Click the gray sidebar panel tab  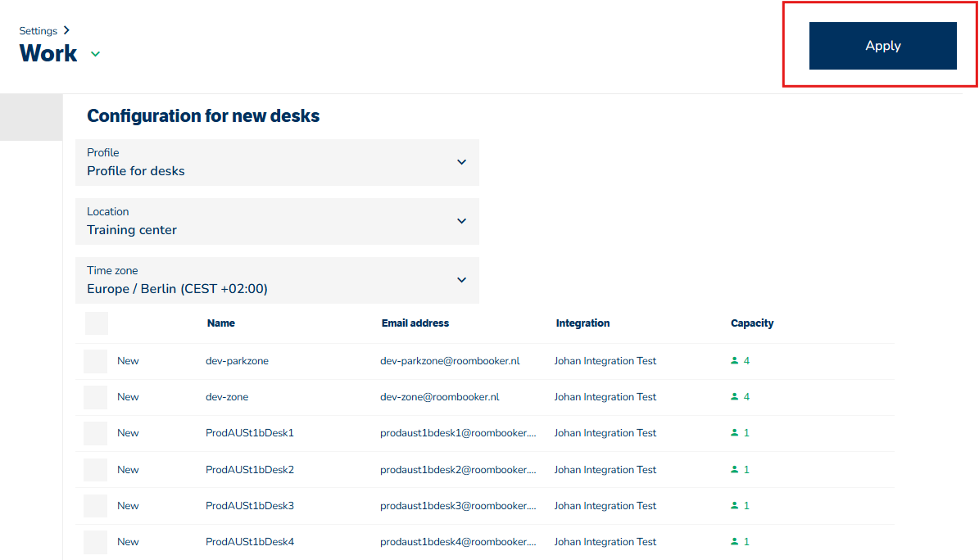[x=31, y=117]
